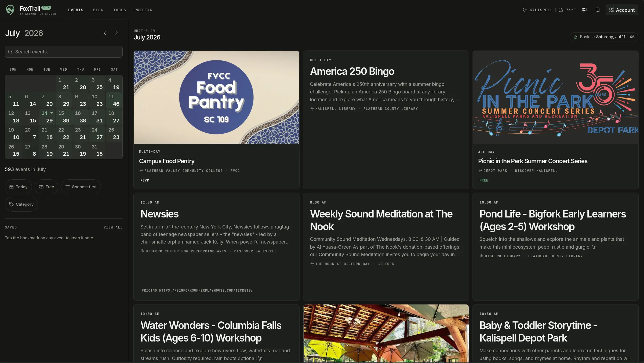
Task: Toggle the Today filter
Action: (18, 187)
